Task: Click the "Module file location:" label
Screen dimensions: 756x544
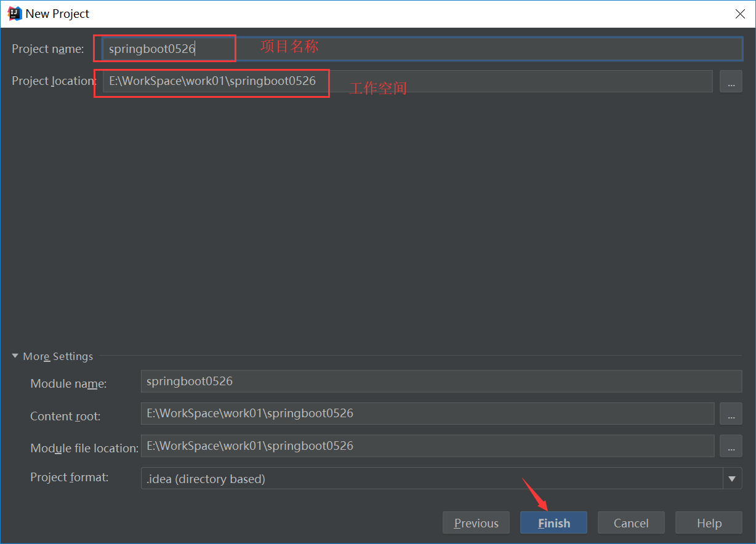Action: (x=84, y=448)
